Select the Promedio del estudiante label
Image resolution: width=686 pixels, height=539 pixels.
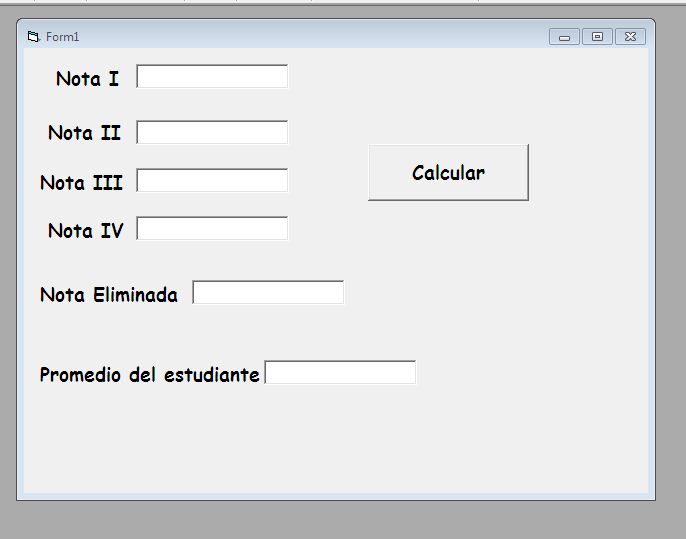coord(150,375)
